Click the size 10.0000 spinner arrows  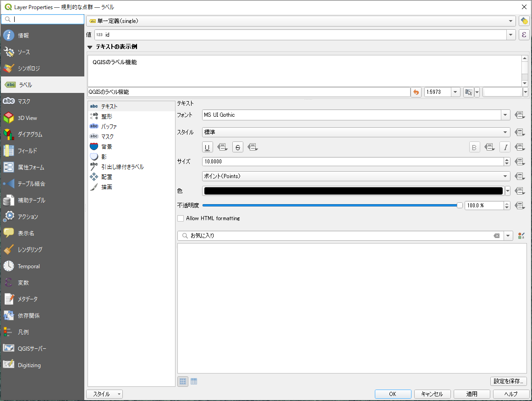(507, 162)
